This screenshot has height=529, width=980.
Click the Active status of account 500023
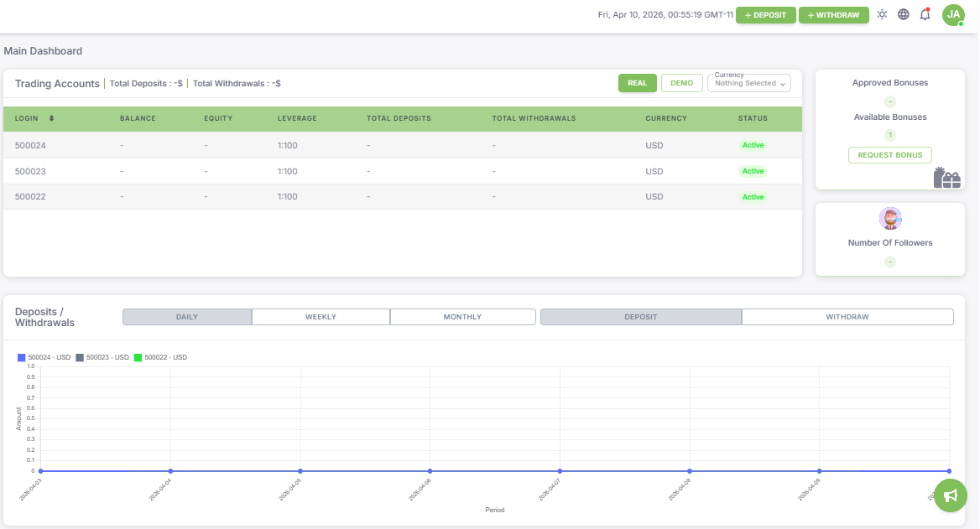click(x=753, y=171)
